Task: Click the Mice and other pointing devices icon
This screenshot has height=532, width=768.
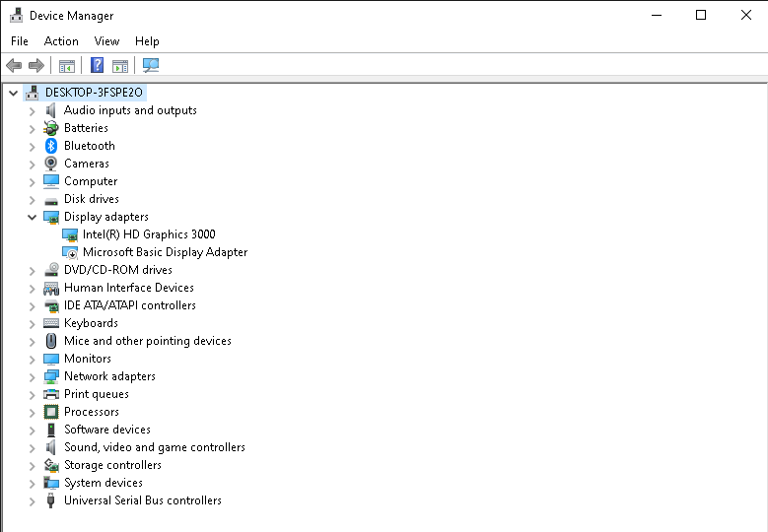Action: 51,341
